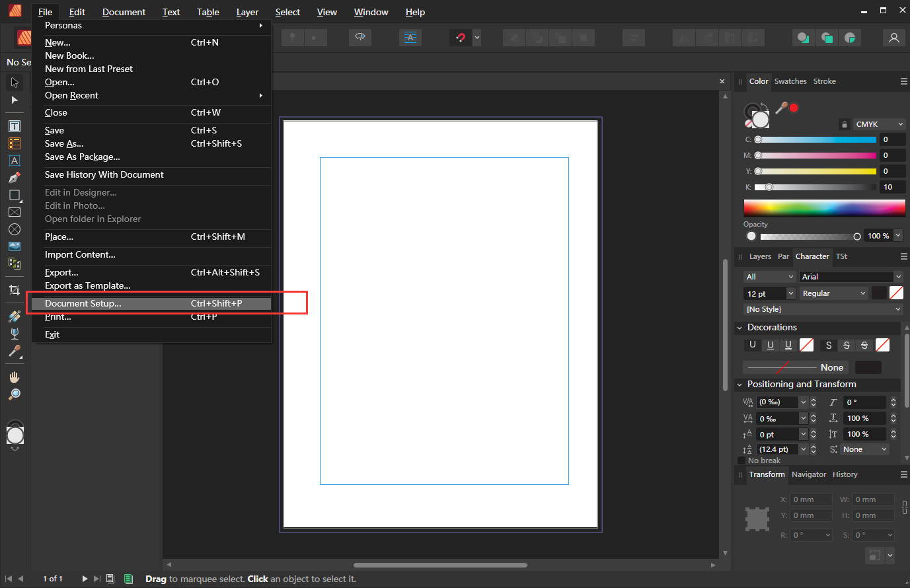The image size is (910, 588).
Task: Collapse the Decorations section
Action: pyautogui.click(x=739, y=328)
